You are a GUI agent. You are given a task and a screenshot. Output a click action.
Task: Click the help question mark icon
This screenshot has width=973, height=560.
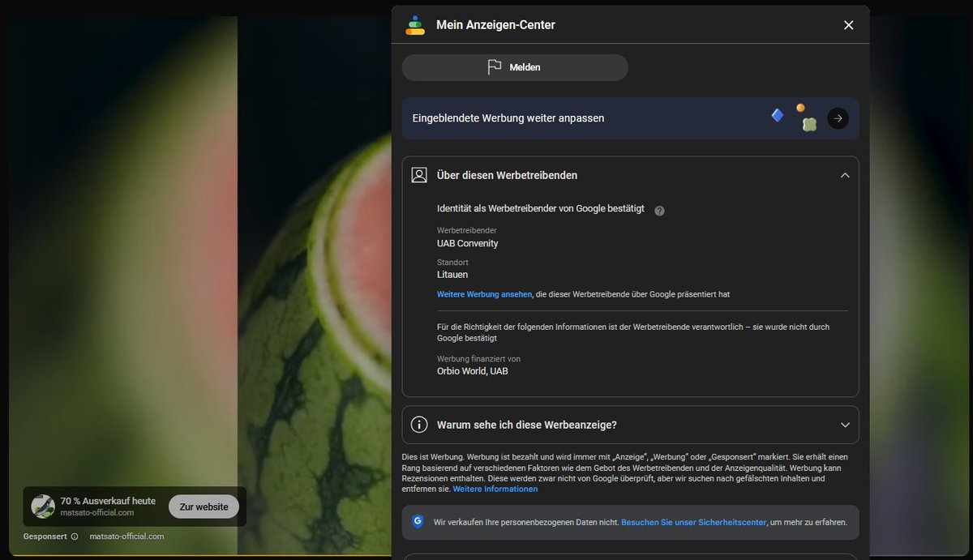[x=659, y=211]
